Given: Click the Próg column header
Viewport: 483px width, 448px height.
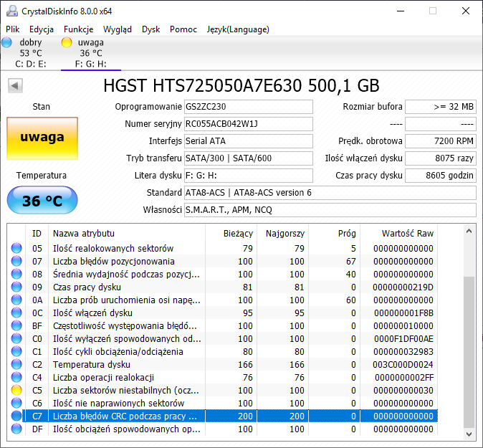Looking at the screenshot, I should click(x=334, y=234).
